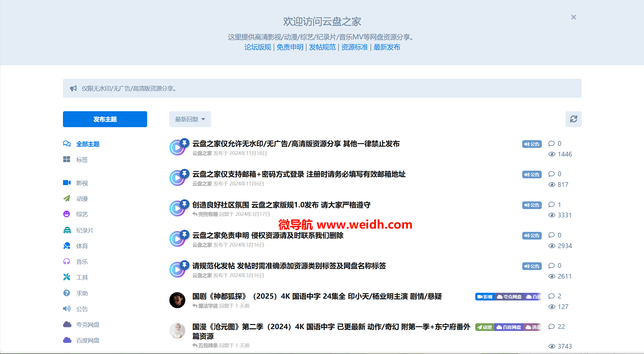The height and width of the screenshot is (354, 644).
Task: Click the 工具 wrench icon
Action: (x=67, y=277)
